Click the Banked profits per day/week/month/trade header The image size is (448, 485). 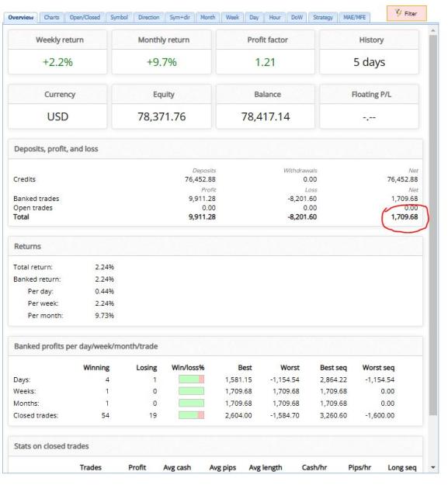tap(215, 346)
